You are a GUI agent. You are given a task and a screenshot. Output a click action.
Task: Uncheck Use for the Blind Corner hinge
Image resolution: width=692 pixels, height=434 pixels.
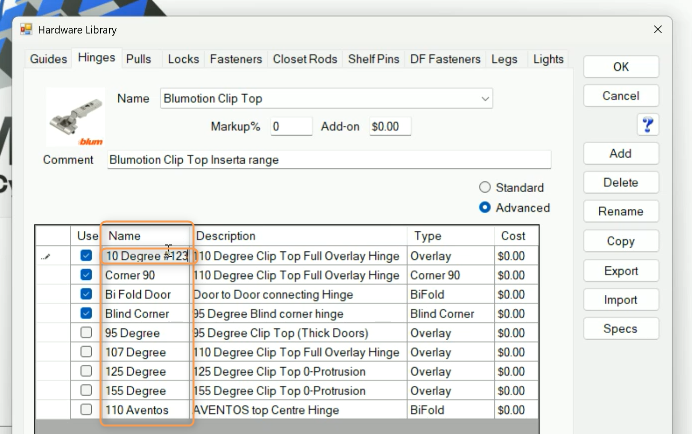[86, 313]
